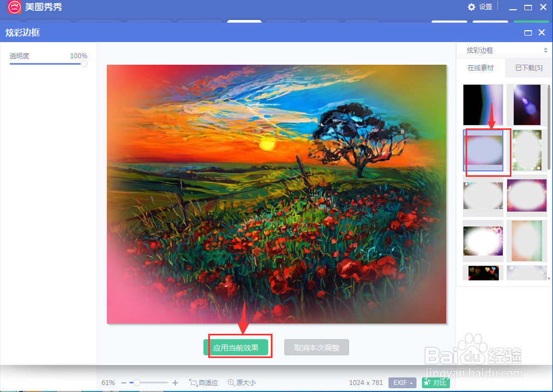Click the 设置 settings label

pyautogui.click(x=486, y=7)
